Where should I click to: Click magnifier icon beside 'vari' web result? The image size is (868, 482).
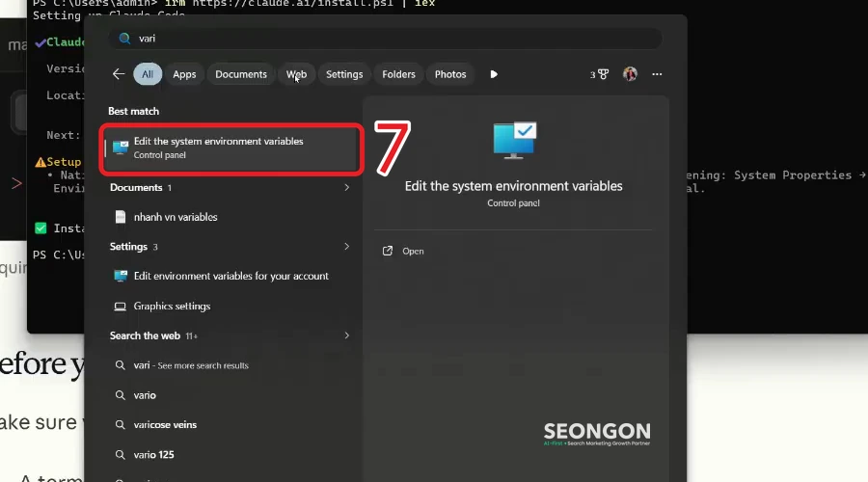click(121, 365)
